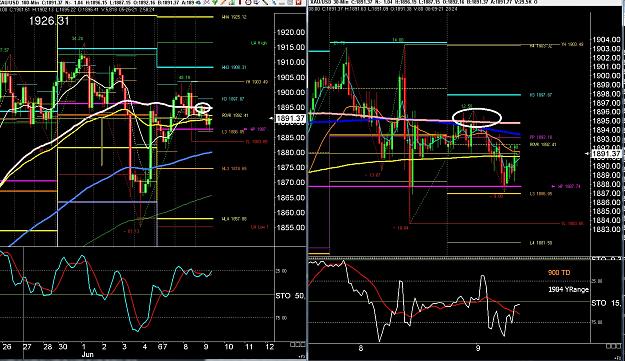The height and width of the screenshot is (361, 625).
Task: Click small box icons at right chart's bottom-right
Action: (x=613, y=346)
